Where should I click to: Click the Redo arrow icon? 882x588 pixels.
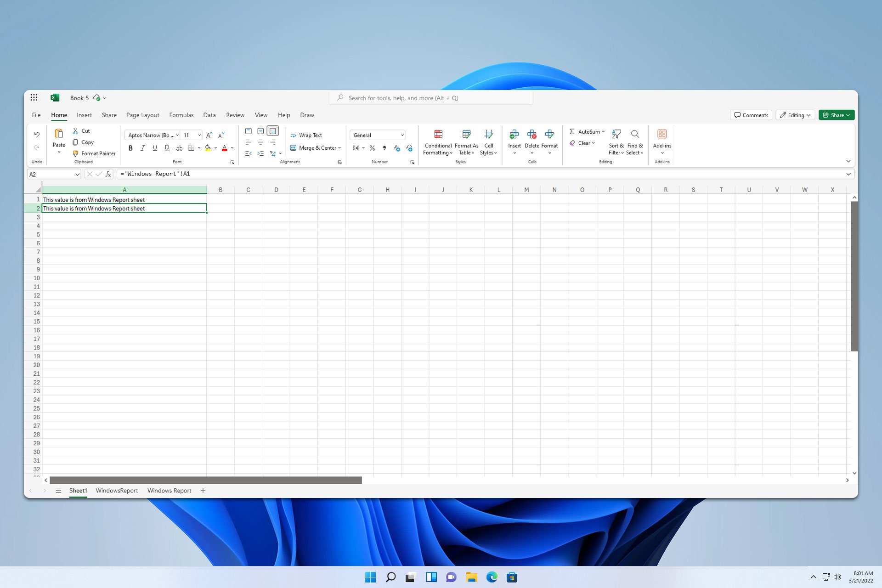click(x=37, y=147)
